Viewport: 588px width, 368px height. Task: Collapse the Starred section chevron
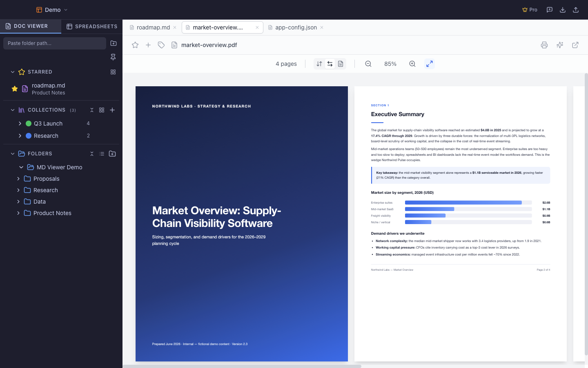click(13, 72)
